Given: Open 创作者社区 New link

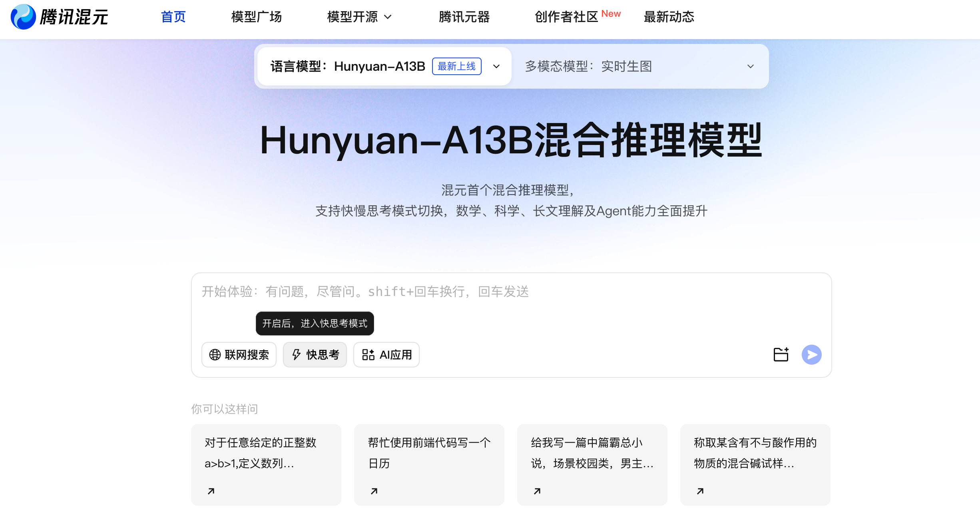Looking at the screenshot, I should (566, 17).
